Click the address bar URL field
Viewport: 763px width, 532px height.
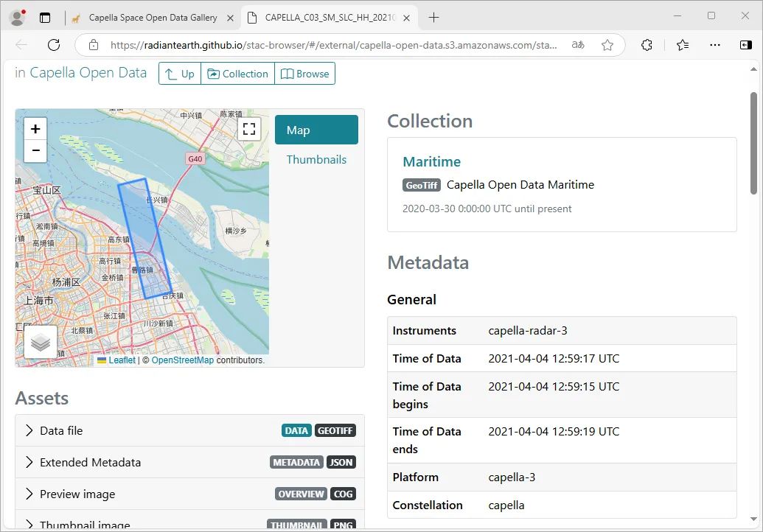pos(333,45)
